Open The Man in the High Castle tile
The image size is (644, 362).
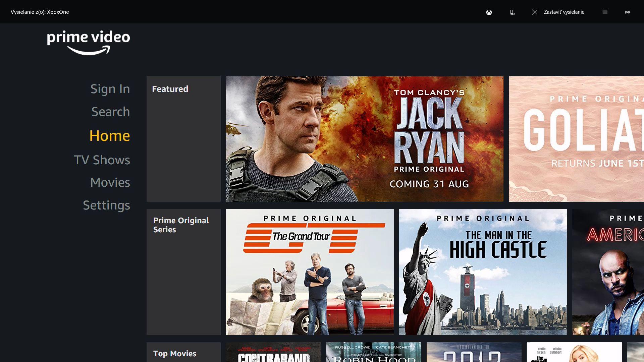coord(483,272)
